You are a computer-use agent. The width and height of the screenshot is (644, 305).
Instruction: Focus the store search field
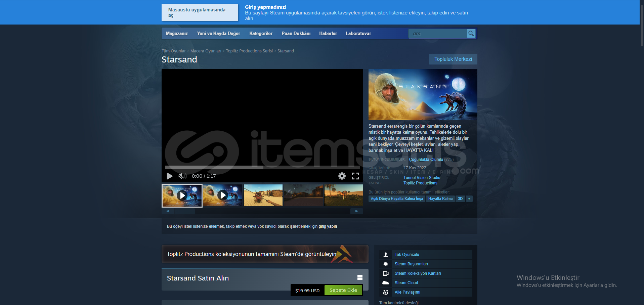[437, 34]
